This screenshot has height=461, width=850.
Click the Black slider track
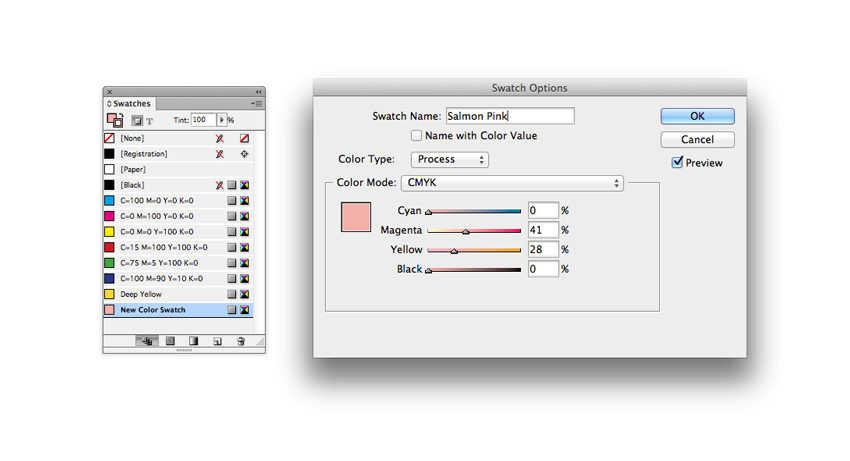(474, 270)
